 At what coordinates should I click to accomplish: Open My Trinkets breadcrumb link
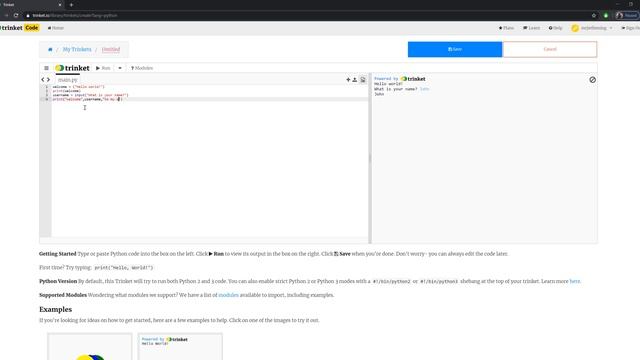coord(77,49)
